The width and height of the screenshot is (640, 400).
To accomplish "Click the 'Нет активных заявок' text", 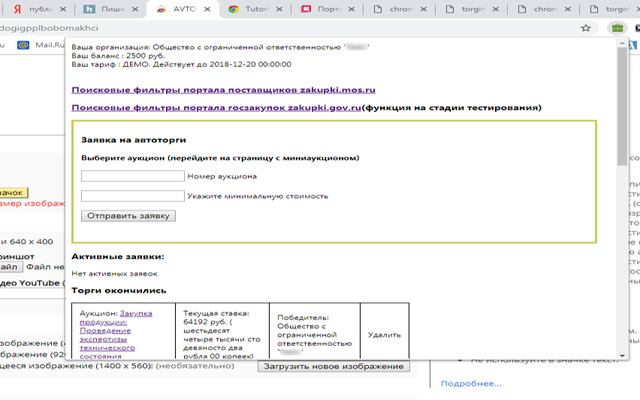I will point(114,273).
